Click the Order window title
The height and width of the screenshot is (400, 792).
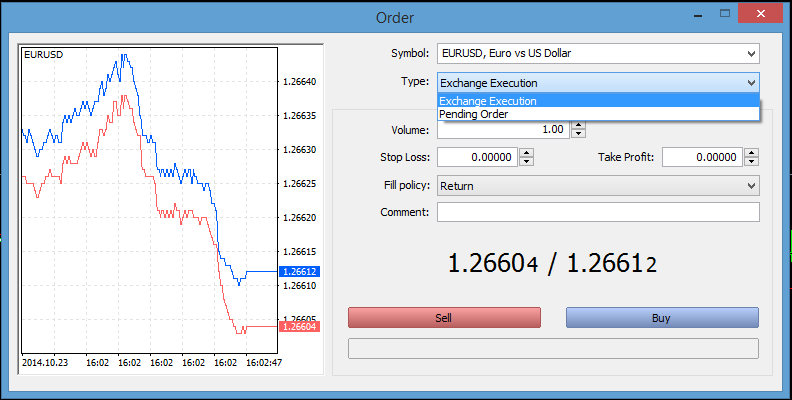click(395, 18)
